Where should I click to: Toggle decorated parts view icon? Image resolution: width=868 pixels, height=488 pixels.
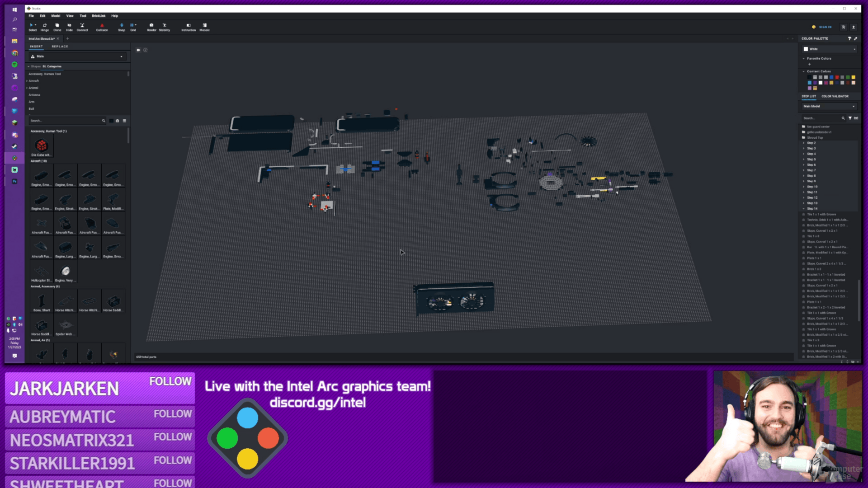point(118,121)
